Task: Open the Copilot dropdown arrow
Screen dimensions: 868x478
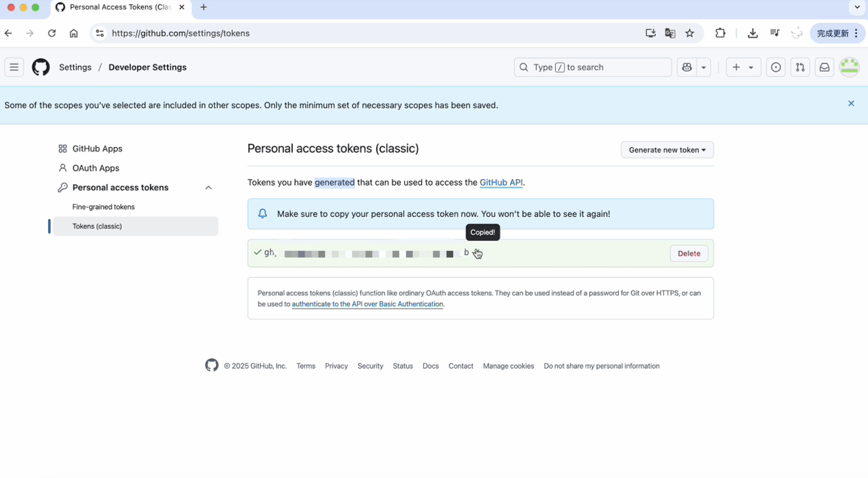Action: (704, 67)
